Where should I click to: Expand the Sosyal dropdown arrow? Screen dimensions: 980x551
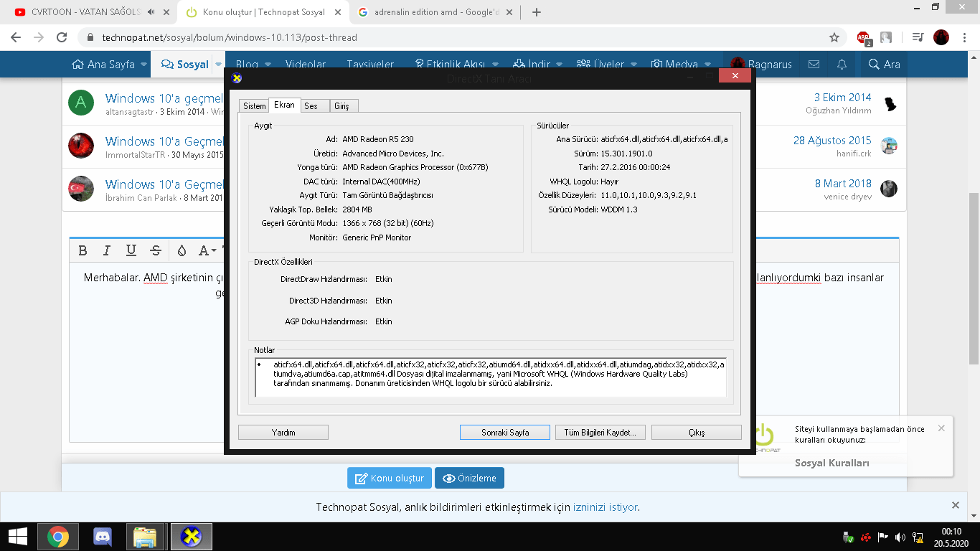219,65
